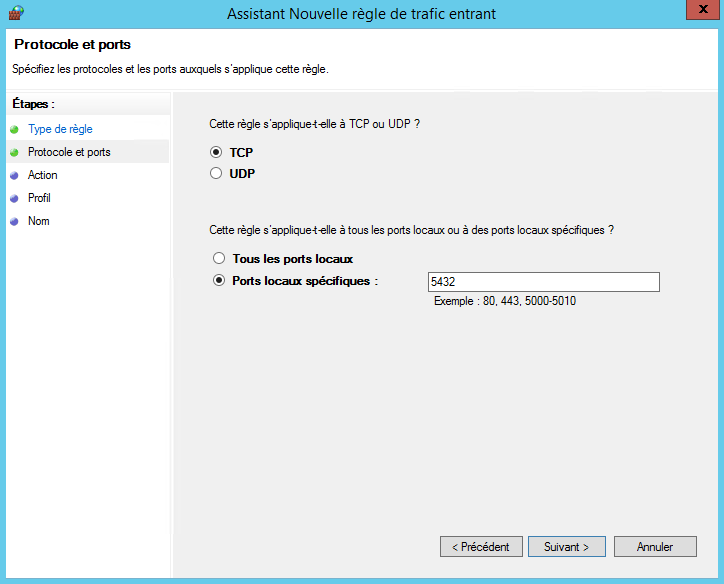Click the purple bullet beside Profil step
This screenshot has width=724, height=584.
click(x=14, y=198)
